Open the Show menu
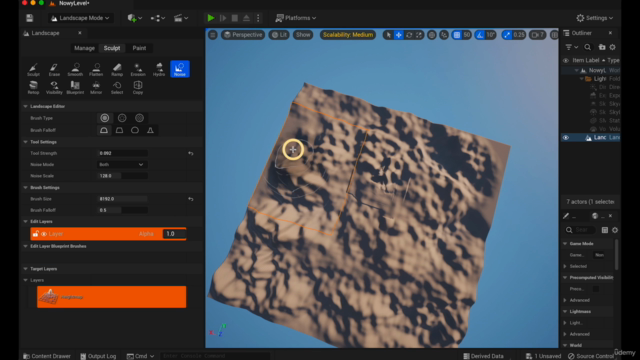 [303, 35]
